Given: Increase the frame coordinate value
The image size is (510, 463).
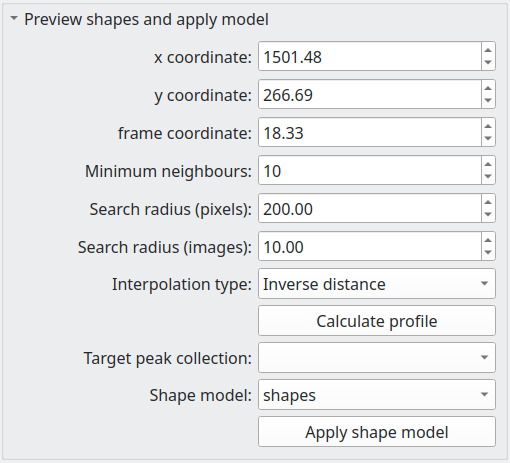Looking at the screenshot, I should click(x=488, y=126).
